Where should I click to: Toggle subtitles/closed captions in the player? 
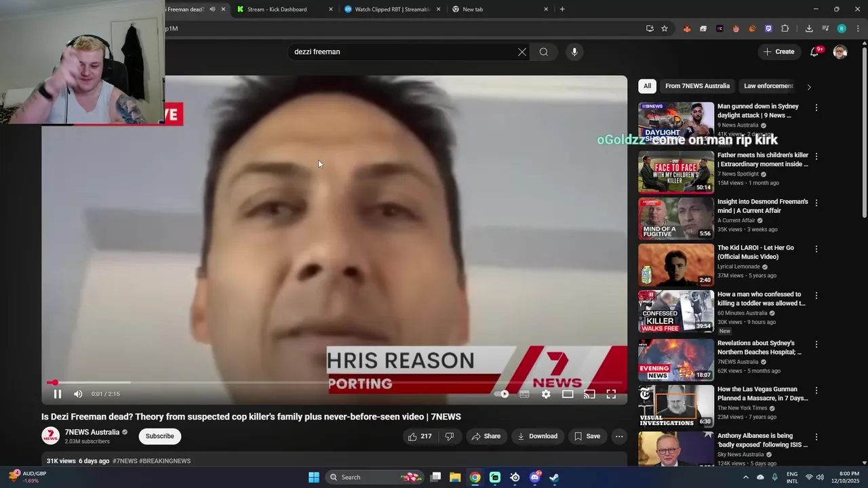[524, 394]
